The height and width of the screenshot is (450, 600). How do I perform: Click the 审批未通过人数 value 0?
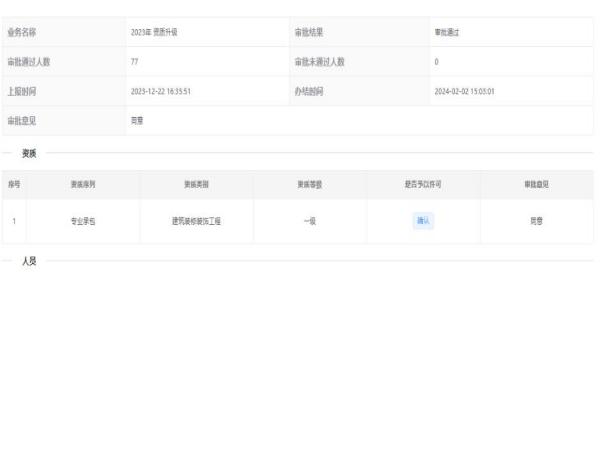pos(437,62)
